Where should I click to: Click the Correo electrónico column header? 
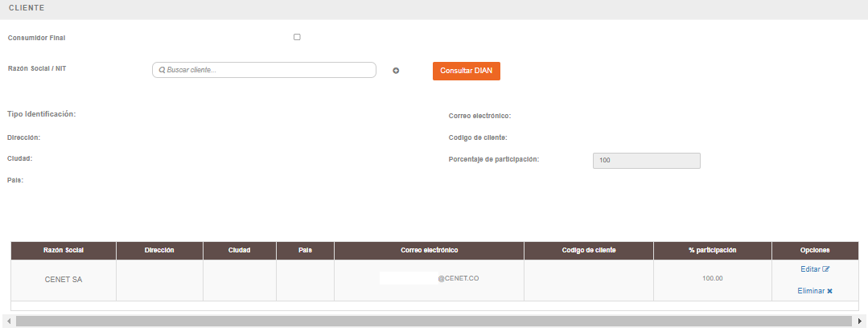(x=429, y=251)
